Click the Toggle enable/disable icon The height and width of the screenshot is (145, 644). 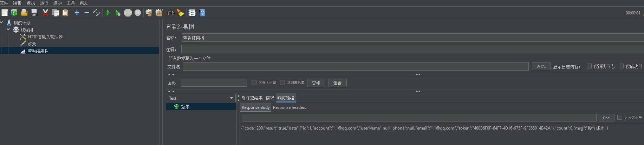point(97,13)
